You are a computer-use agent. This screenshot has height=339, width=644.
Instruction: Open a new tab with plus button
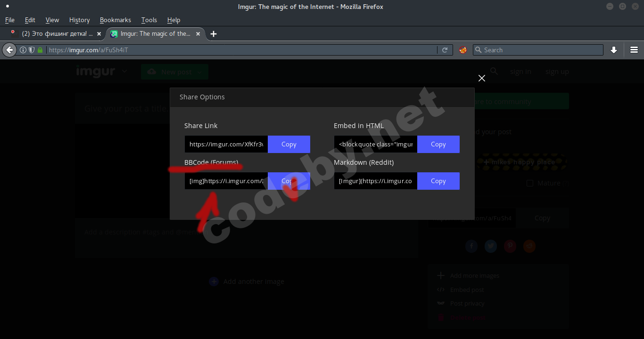[x=214, y=34]
